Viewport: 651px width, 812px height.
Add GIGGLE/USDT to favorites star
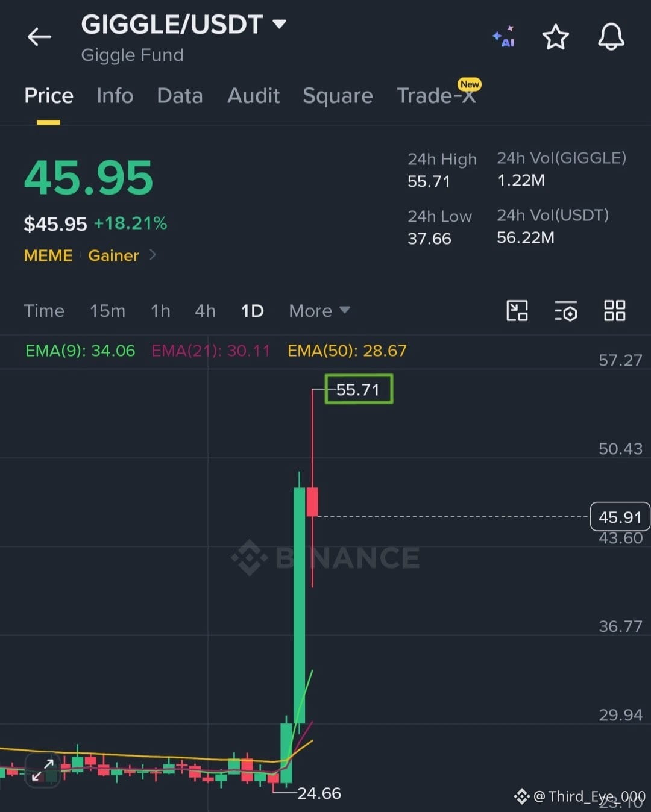[555, 37]
